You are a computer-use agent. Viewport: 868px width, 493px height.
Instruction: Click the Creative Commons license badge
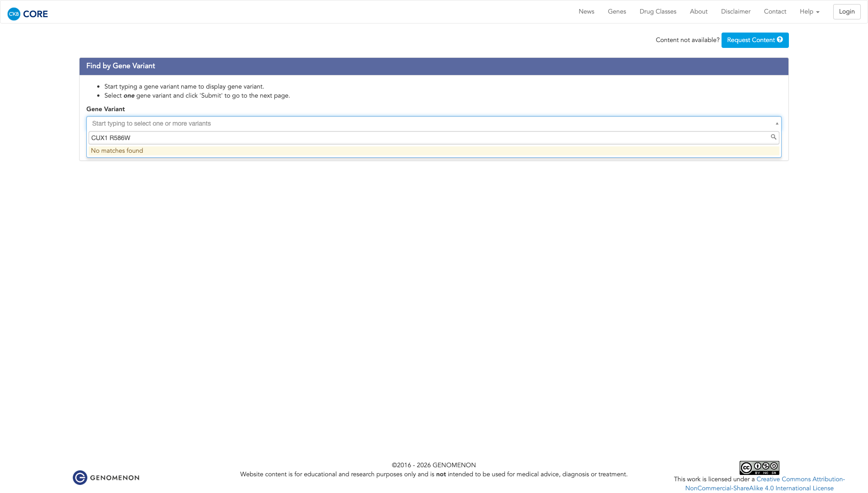(x=759, y=468)
